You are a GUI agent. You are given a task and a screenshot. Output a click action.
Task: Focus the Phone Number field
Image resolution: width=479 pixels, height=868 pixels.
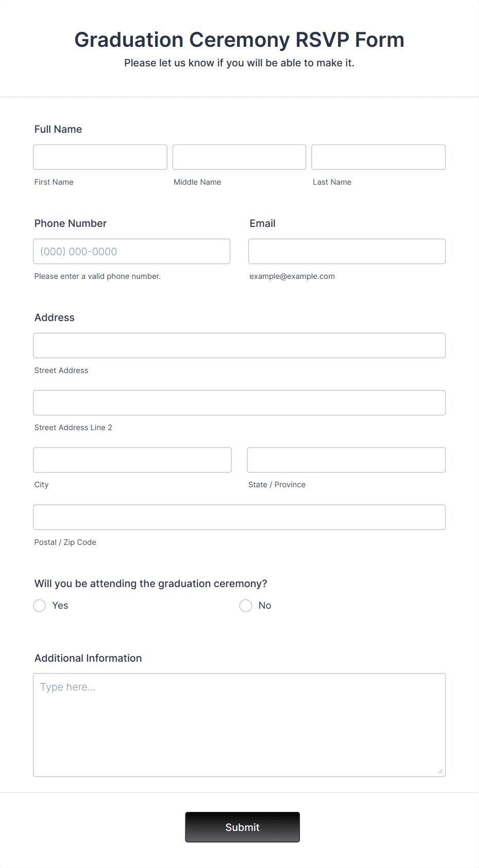click(x=132, y=251)
